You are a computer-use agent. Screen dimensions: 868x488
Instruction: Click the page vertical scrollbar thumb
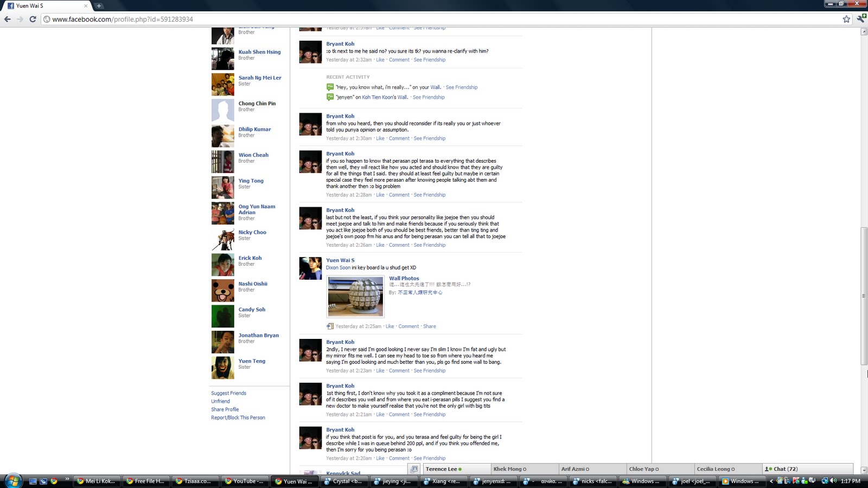coord(864,296)
